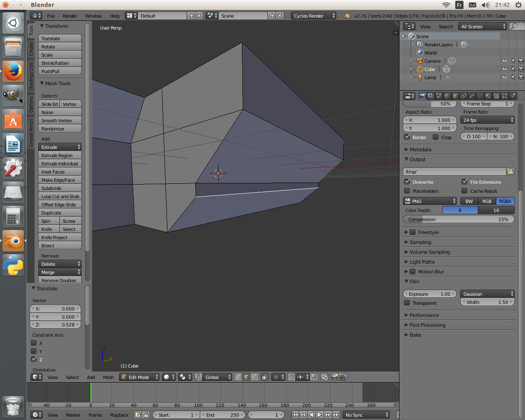Image resolution: width=525 pixels, height=420 pixels.
Task: Open the Physics properties tab
Action: (x=513, y=96)
